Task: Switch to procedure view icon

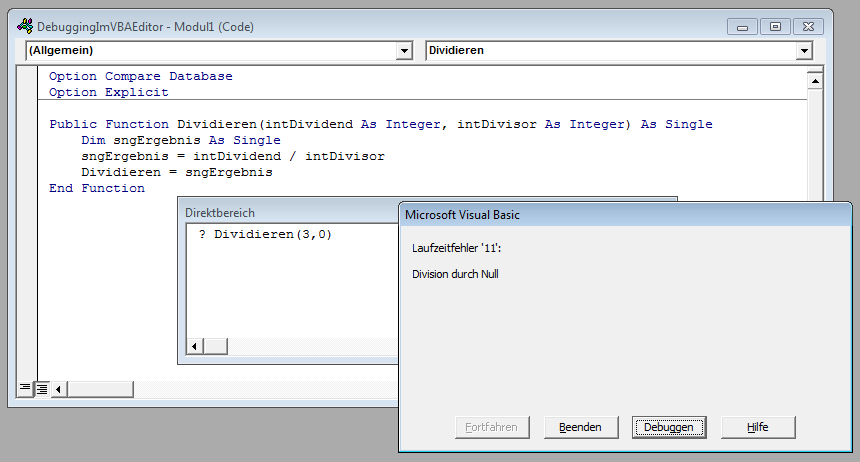Action: pos(25,388)
